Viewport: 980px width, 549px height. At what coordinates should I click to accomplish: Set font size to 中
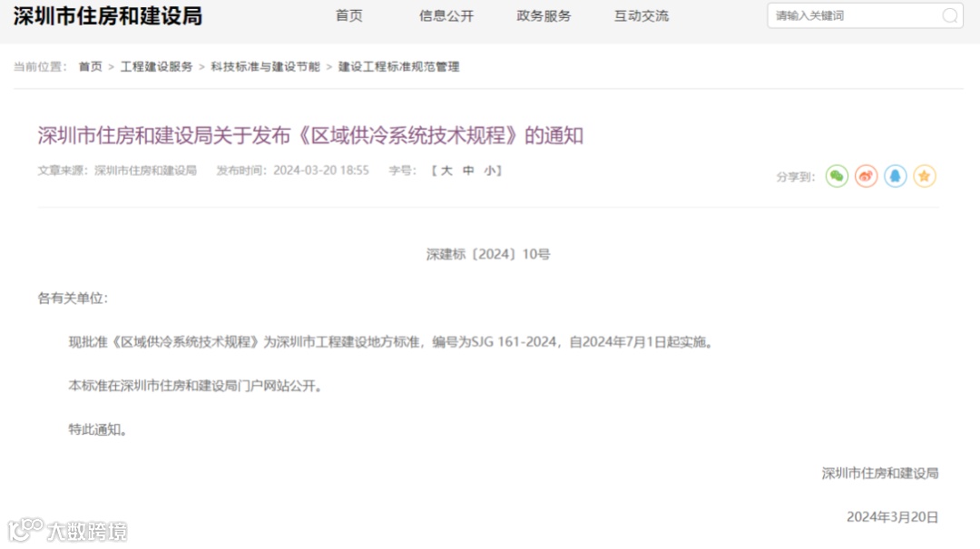coord(468,171)
